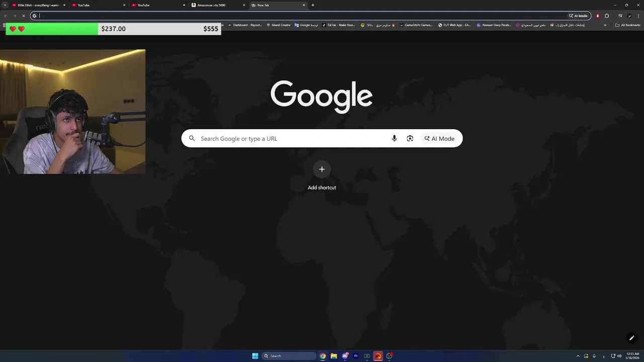Click the tray microphone icon
The height and width of the screenshot is (362, 644).
[594, 356]
